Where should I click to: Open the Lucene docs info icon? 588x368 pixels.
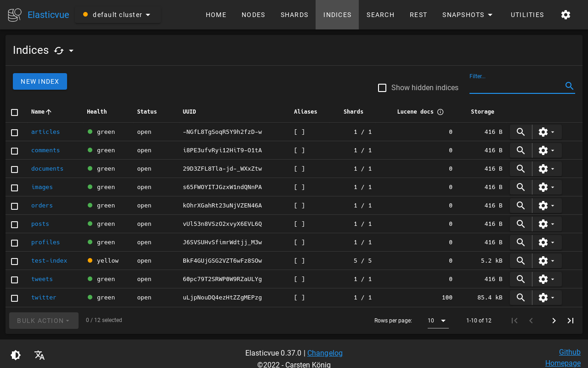(x=440, y=112)
